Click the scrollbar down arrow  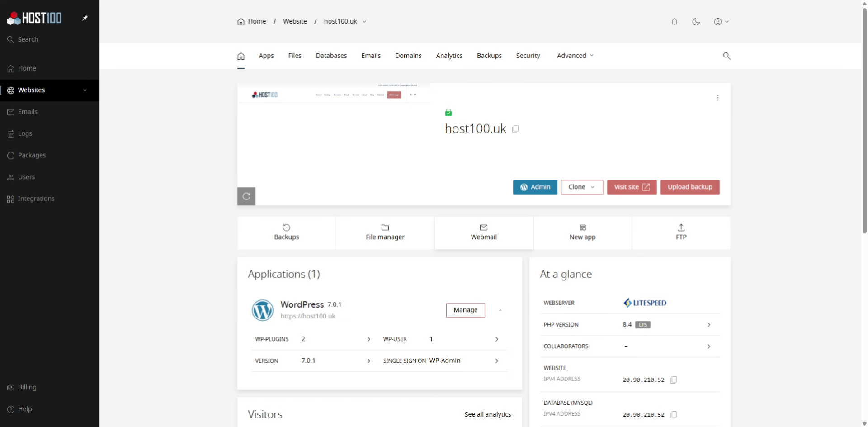pos(864,424)
